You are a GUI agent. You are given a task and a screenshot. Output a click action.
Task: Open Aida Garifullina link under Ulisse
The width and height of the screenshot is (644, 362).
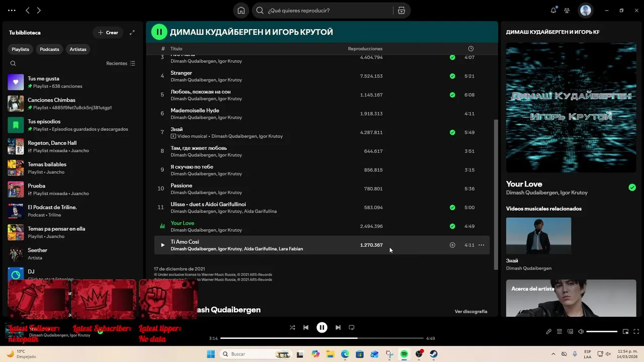261,211
